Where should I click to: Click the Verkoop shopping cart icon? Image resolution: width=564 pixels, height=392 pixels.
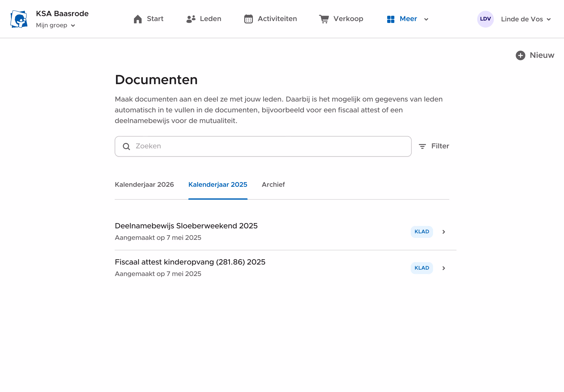(x=324, y=19)
